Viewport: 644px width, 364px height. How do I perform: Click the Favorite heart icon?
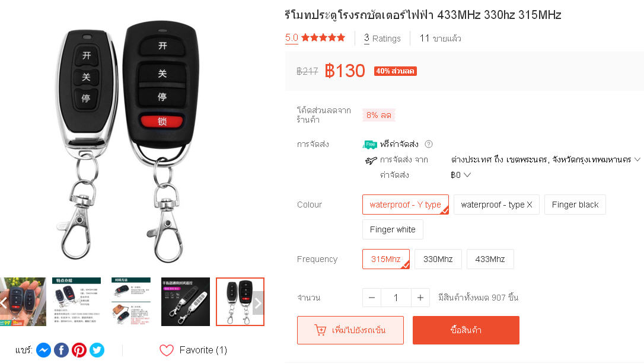(x=167, y=350)
